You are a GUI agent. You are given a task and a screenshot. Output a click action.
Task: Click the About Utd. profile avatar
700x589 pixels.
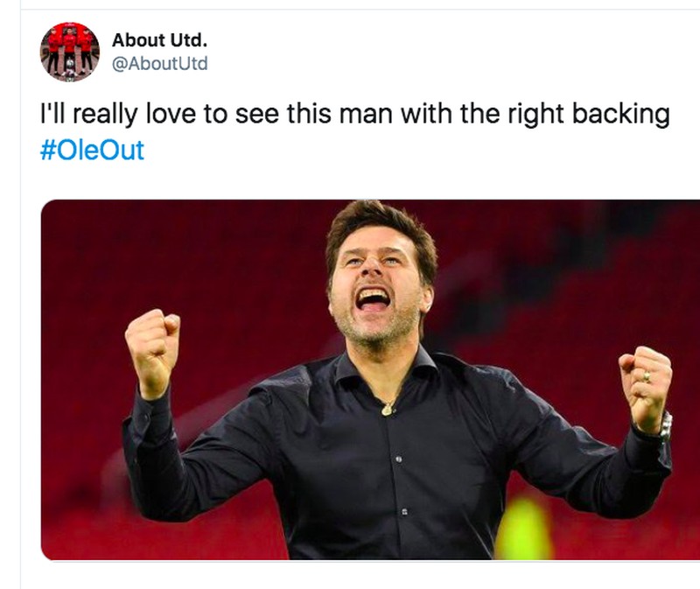70,53
